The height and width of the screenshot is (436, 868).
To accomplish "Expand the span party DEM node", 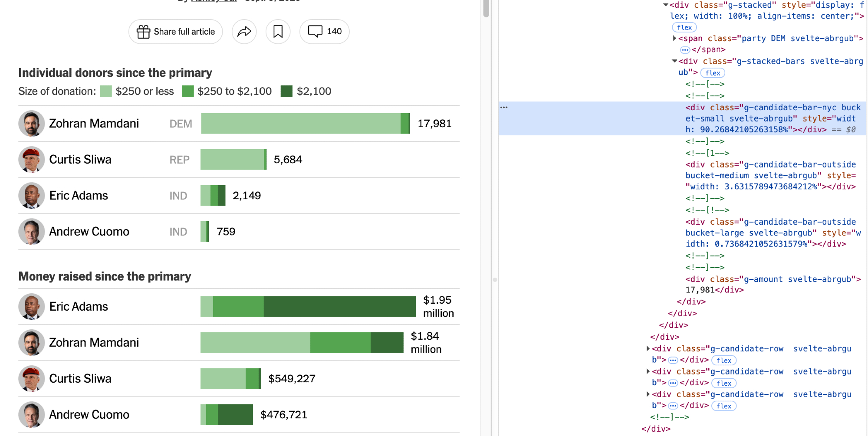I will (x=674, y=39).
